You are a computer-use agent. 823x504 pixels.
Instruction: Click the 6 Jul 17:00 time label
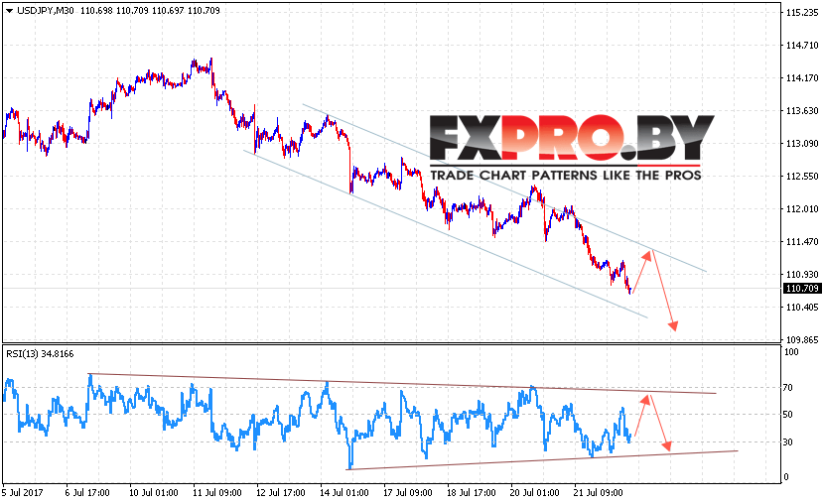tap(87, 493)
